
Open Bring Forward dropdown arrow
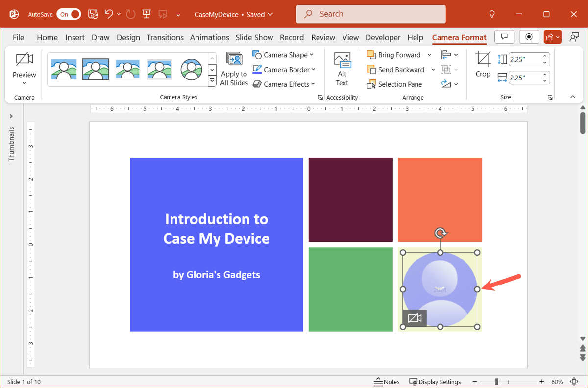[430, 55]
